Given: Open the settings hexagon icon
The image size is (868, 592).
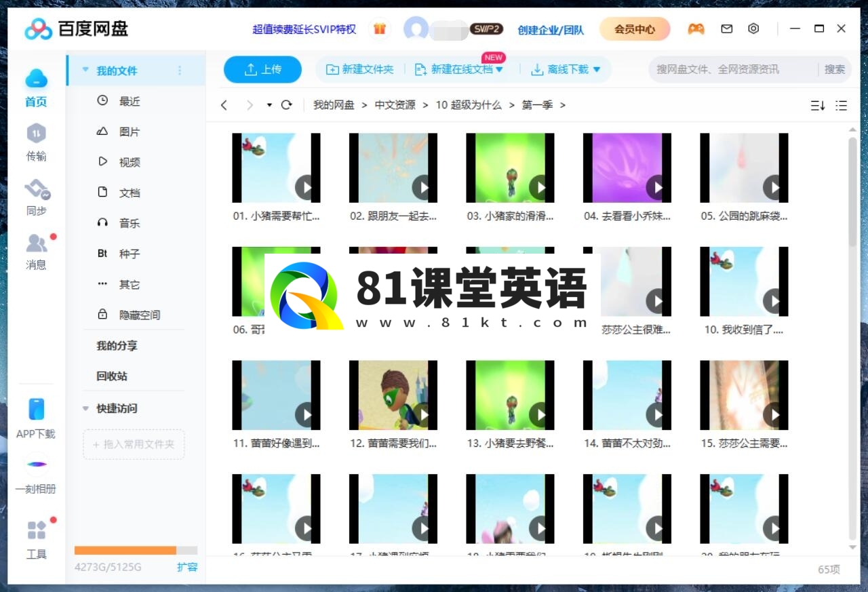Looking at the screenshot, I should [x=753, y=29].
